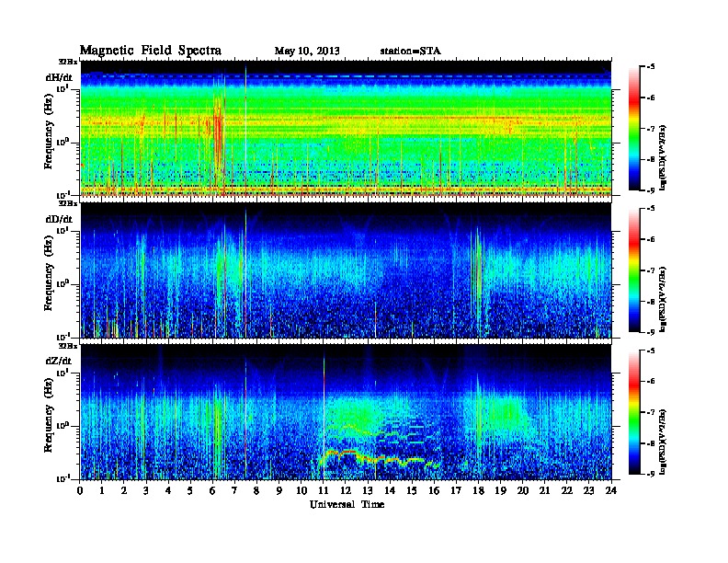Click the dD/dt spectrogram plot area
Screen dimensions: 728x563
click(x=346, y=270)
